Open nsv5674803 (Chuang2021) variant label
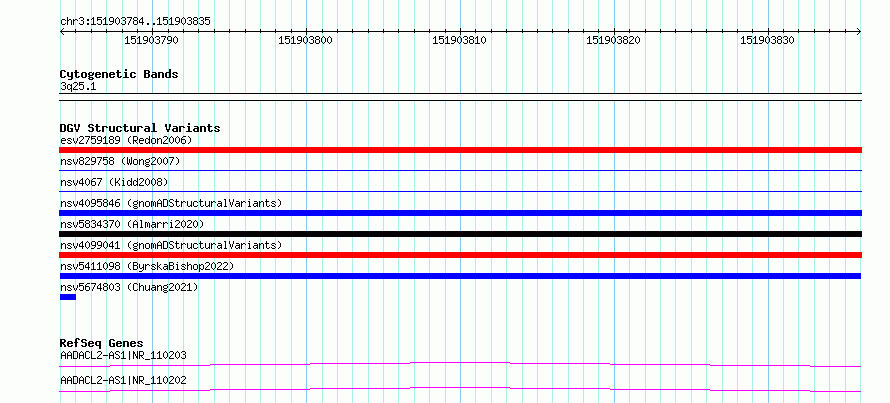This screenshot has width=890, height=403. pos(129,287)
